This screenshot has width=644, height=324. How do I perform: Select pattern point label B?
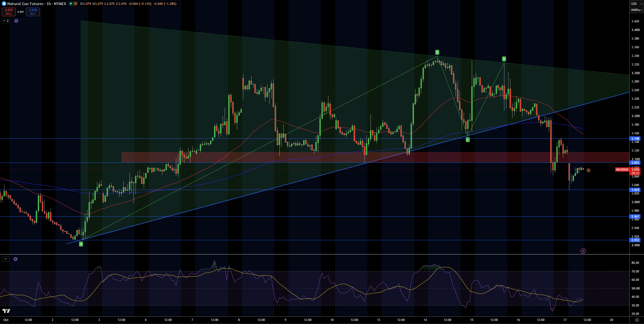click(x=437, y=52)
